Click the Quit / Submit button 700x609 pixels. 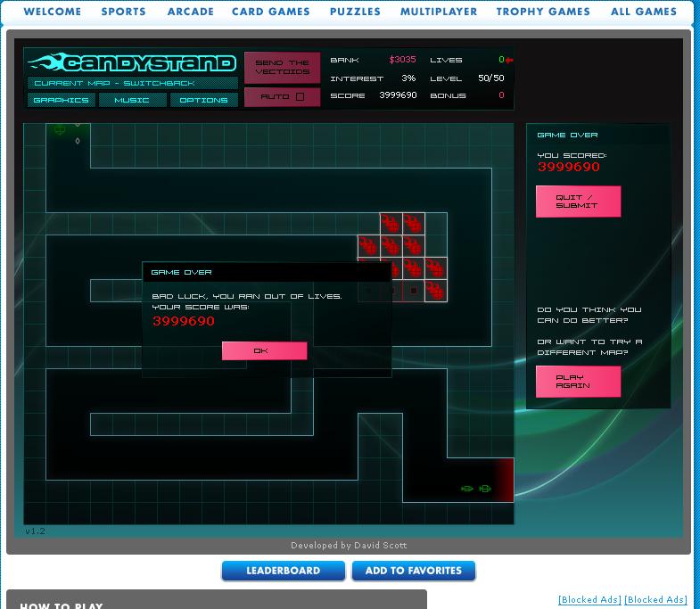click(x=578, y=202)
